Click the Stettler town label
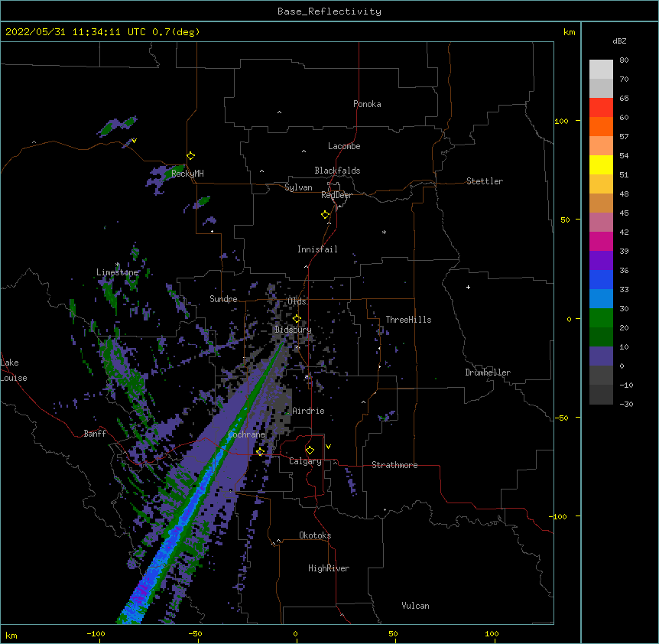Image resolution: width=659 pixels, height=644 pixels. tap(485, 181)
